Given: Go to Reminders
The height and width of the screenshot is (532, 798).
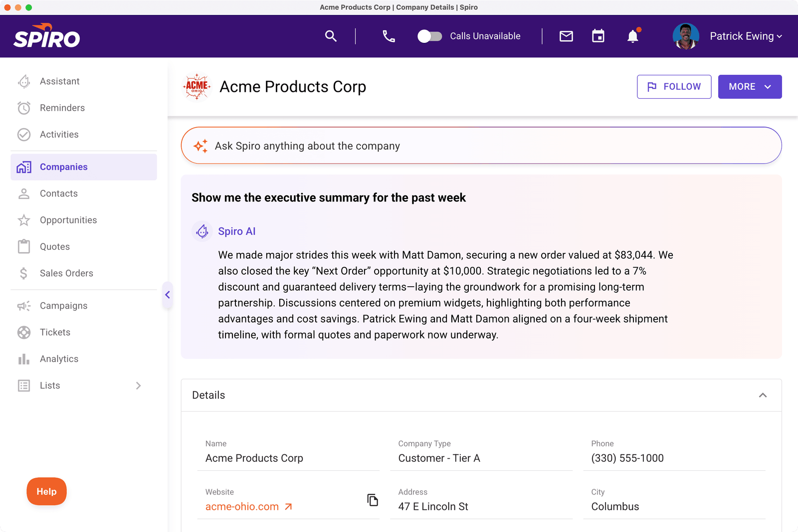Looking at the screenshot, I should (x=84, y=108).
